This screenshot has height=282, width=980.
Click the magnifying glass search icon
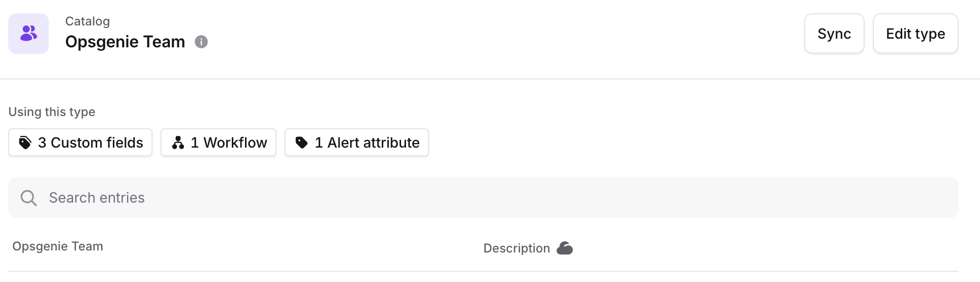pyautogui.click(x=28, y=198)
